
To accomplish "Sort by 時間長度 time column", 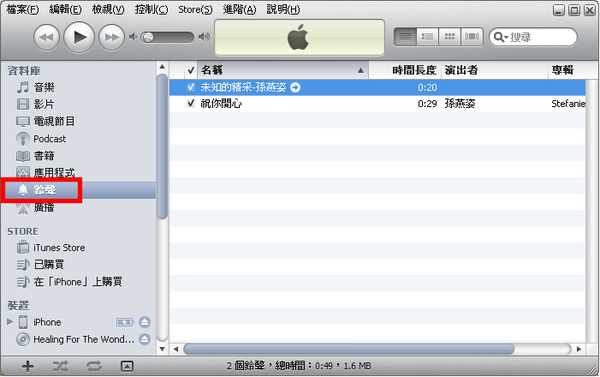I will (x=405, y=70).
